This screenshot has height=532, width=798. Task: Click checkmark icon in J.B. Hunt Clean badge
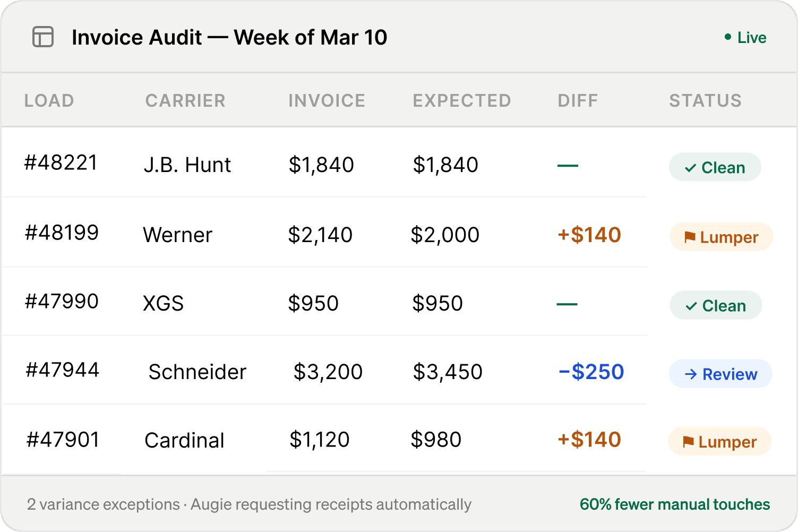click(x=690, y=168)
